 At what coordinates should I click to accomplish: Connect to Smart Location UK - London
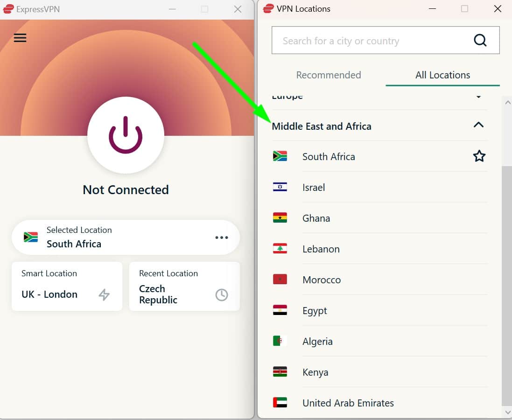pyautogui.click(x=67, y=286)
